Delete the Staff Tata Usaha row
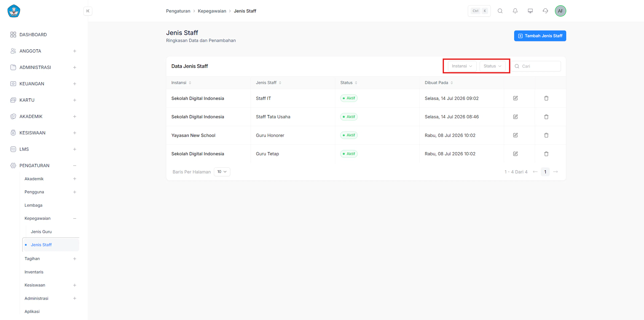Image resolution: width=644 pixels, height=320 pixels. [x=546, y=117]
